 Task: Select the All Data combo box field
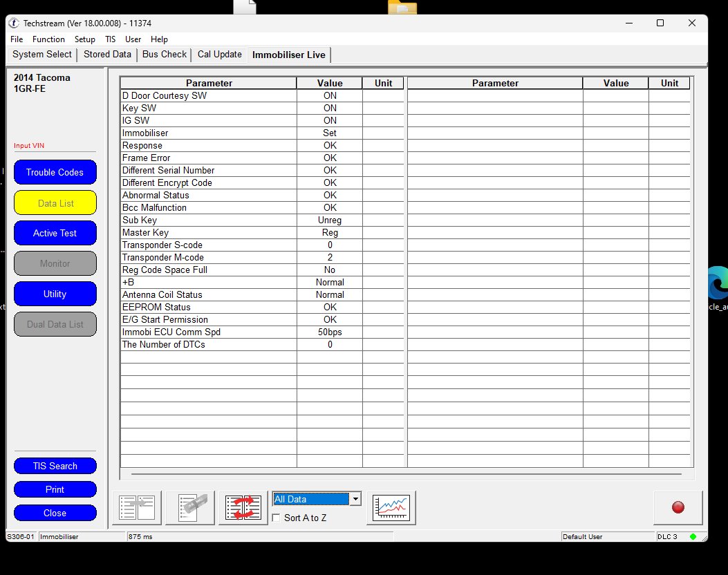(x=311, y=499)
